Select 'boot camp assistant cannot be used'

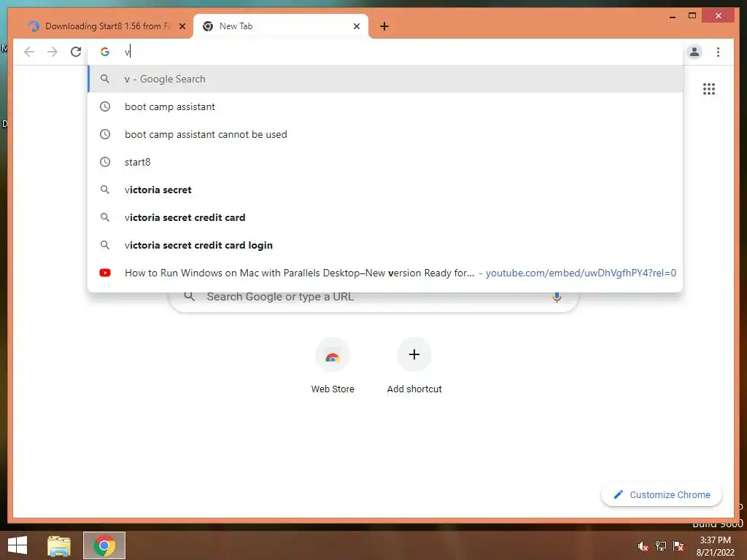tap(385, 134)
